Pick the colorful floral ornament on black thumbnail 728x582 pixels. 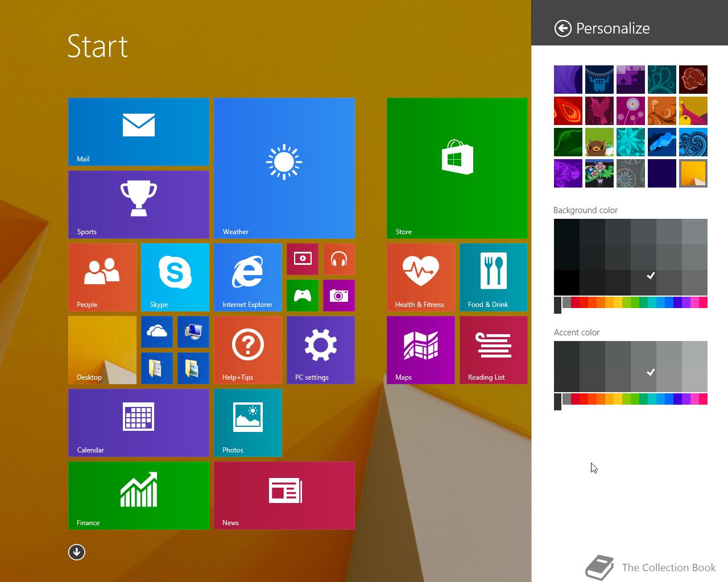599,173
